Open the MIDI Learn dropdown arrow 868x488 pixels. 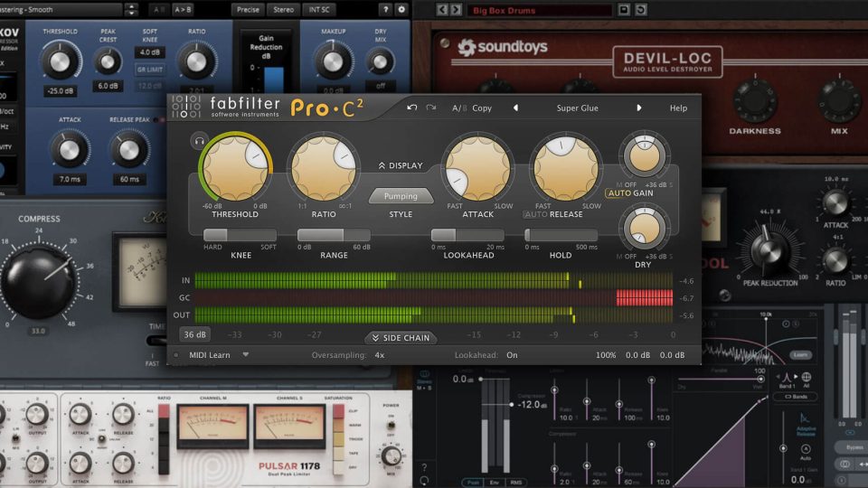pyautogui.click(x=245, y=354)
